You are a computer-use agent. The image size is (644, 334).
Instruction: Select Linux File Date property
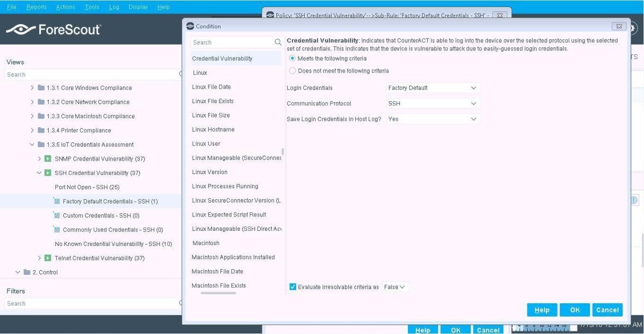211,87
